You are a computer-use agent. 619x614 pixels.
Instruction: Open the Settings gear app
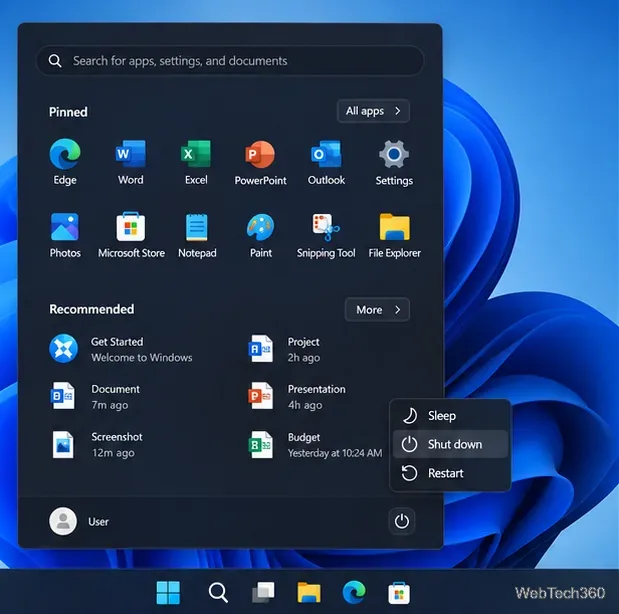[394, 161]
